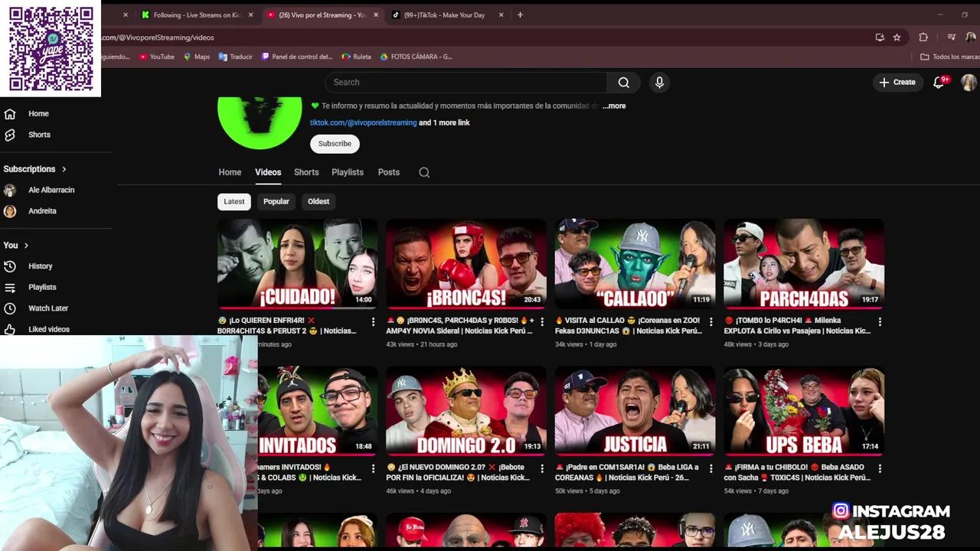Click the install app icon in address bar
Viewport: 980px width, 551px height.
(x=880, y=37)
